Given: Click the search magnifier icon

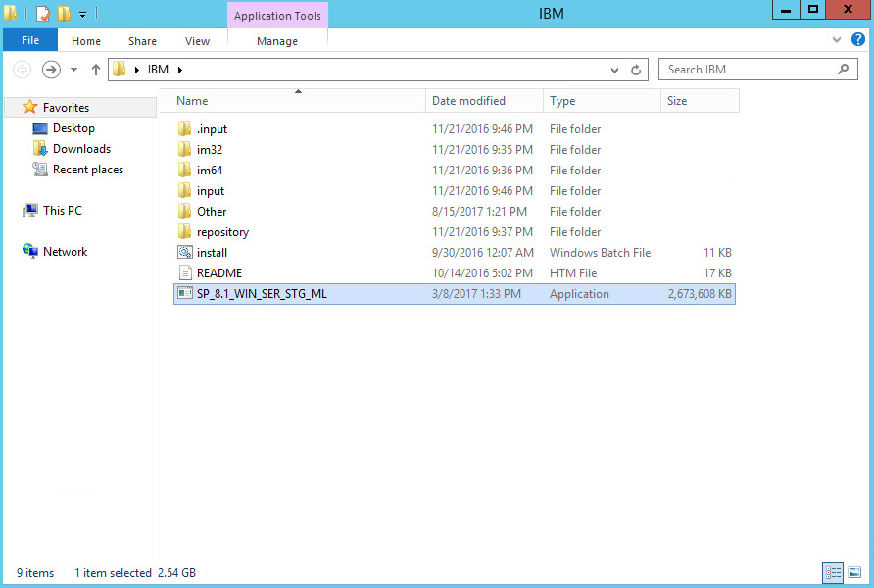Looking at the screenshot, I should (x=843, y=70).
